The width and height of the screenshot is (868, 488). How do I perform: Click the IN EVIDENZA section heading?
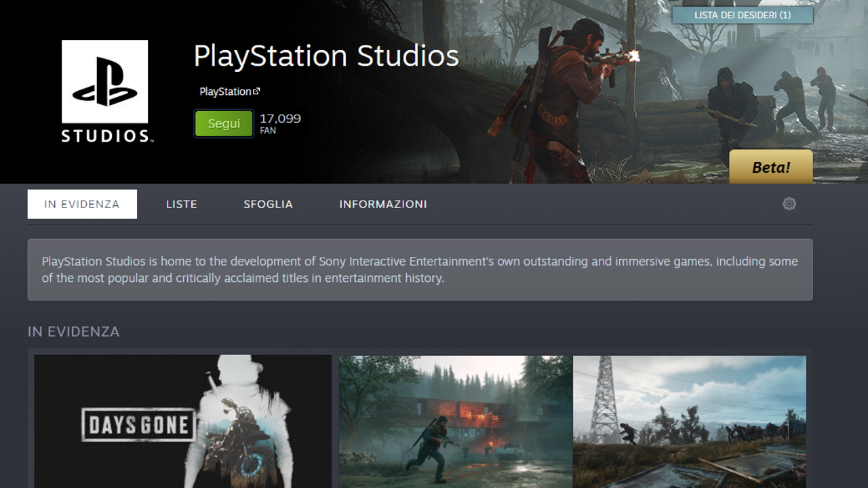(x=73, y=331)
